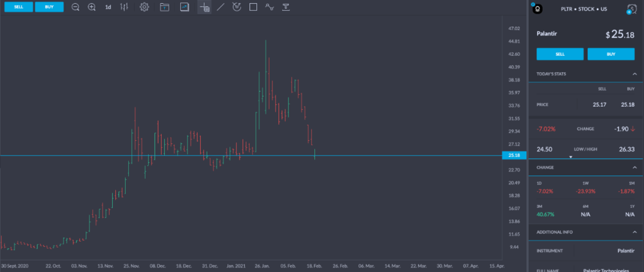Collapse the TODAY'S STATS section
The height and width of the screenshot is (272, 644).
pyautogui.click(x=634, y=74)
